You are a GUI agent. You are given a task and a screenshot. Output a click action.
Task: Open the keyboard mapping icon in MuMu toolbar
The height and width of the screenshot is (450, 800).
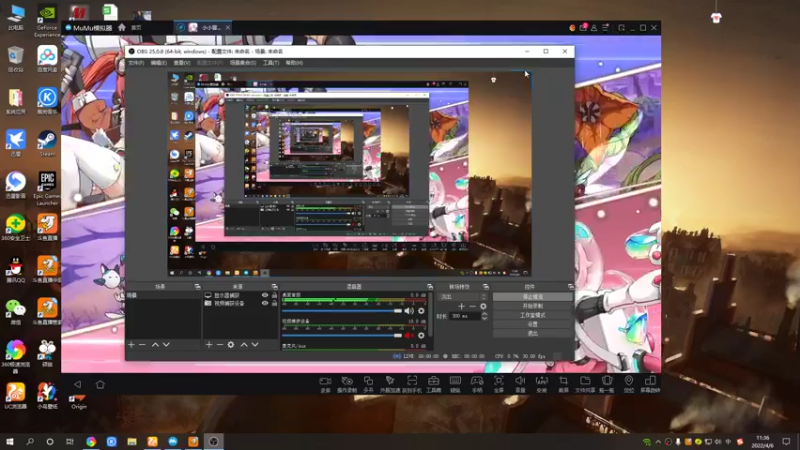click(455, 381)
